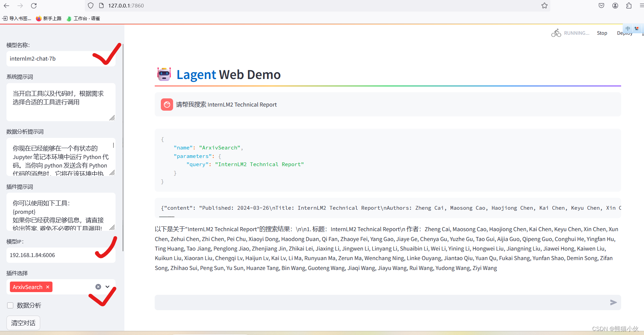Viewport: 644px width, 335px height.
Task: Click the "ArxivSearch" name value in JSON
Action: [219, 148]
